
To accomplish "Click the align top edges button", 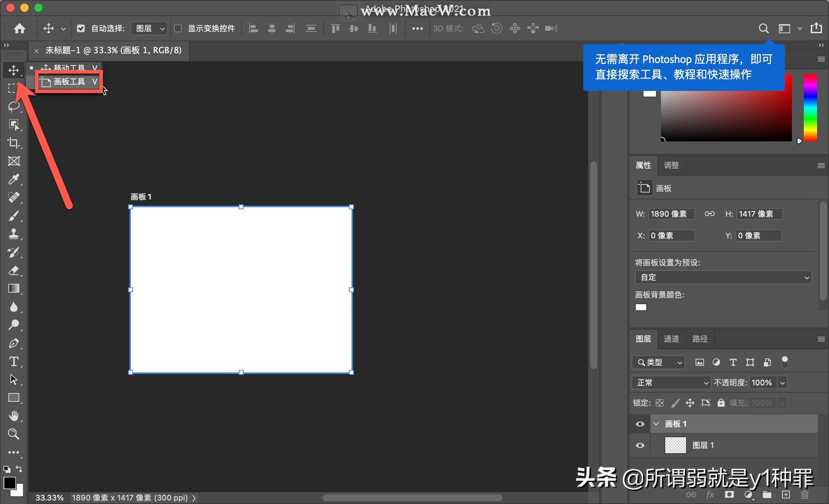I will coord(335,28).
